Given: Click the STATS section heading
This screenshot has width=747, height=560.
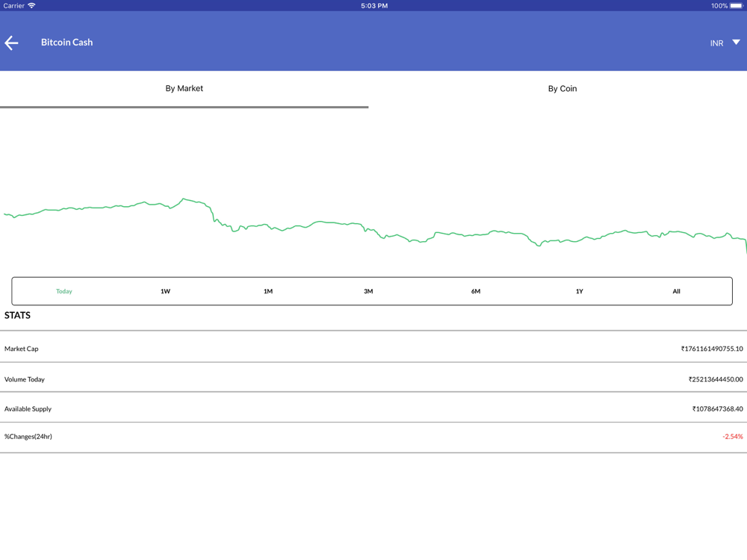Looking at the screenshot, I should (18, 315).
